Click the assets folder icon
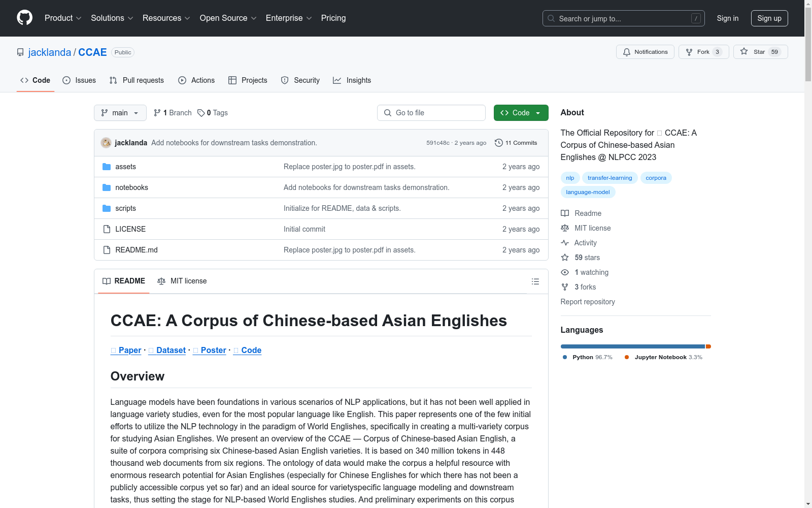 (x=107, y=167)
